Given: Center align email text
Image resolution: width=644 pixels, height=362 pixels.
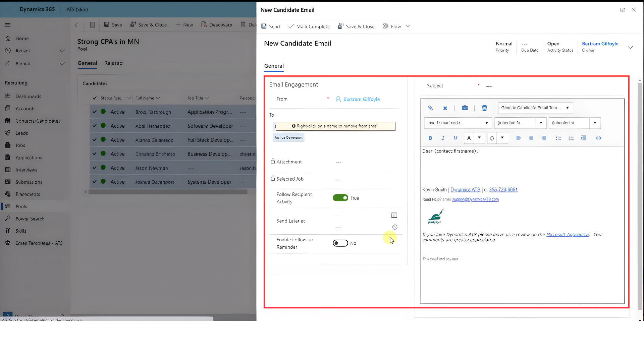Looking at the screenshot, I should tap(531, 138).
